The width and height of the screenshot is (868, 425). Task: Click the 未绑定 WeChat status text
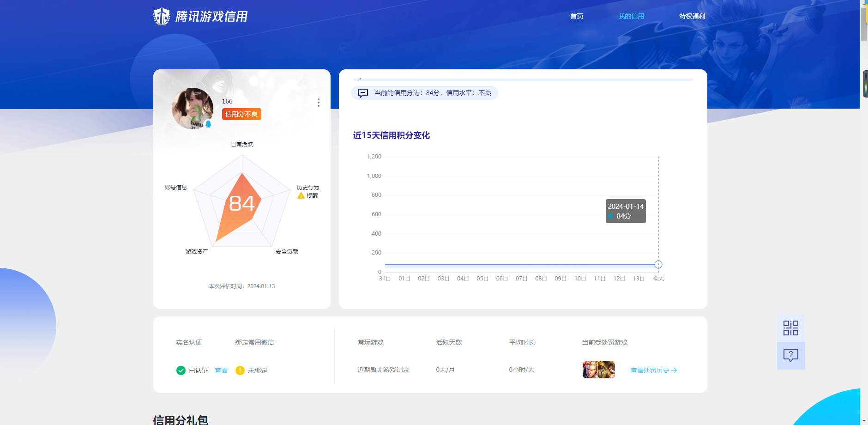(258, 370)
